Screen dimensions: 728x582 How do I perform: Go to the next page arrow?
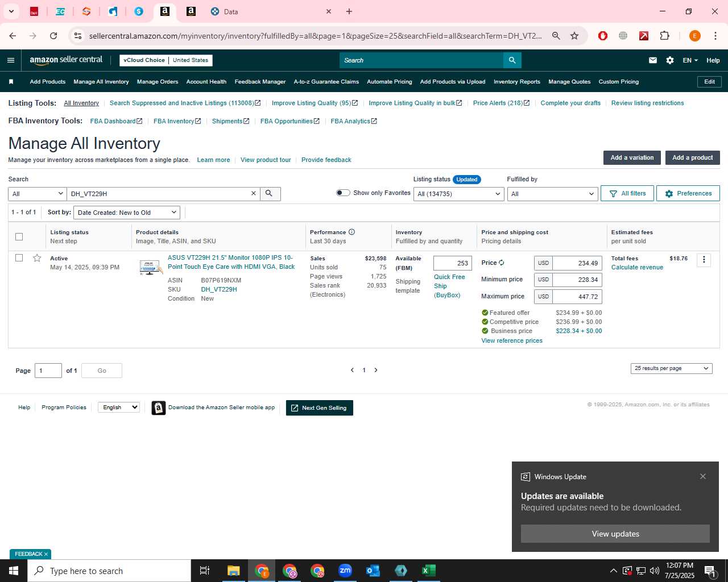(376, 370)
